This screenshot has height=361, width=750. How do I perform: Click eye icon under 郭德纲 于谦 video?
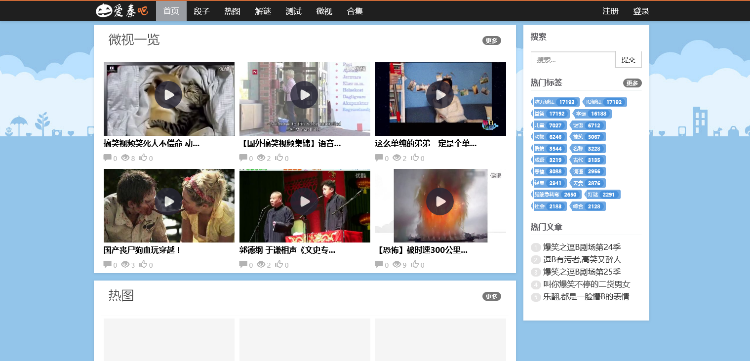pyautogui.click(x=261, y=264)
